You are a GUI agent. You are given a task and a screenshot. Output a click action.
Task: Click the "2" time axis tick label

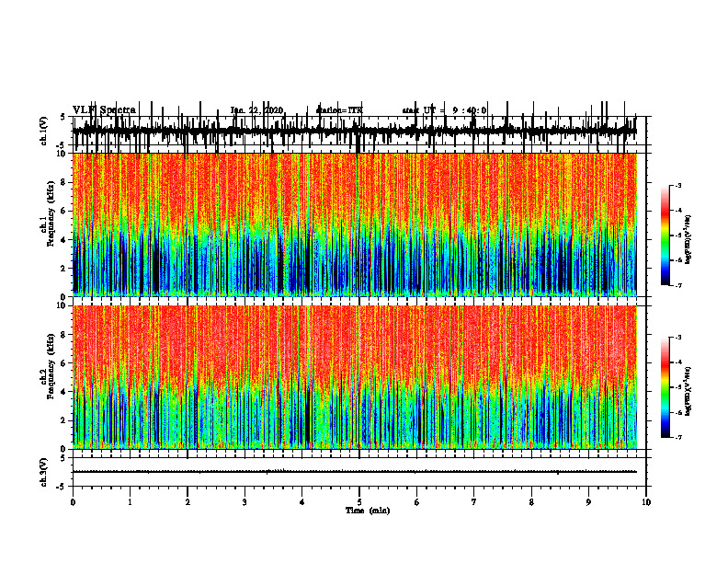[x=188, y=502]
